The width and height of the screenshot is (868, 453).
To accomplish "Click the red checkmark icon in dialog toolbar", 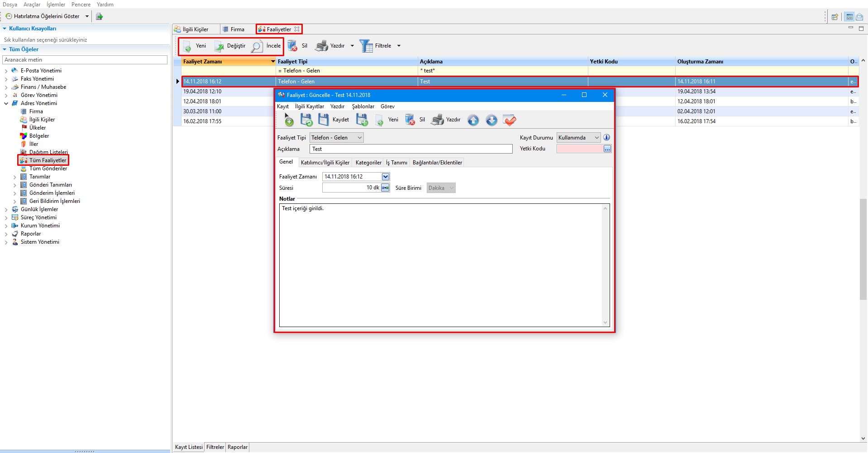I will pyautogui.click(x=510, y=120).
